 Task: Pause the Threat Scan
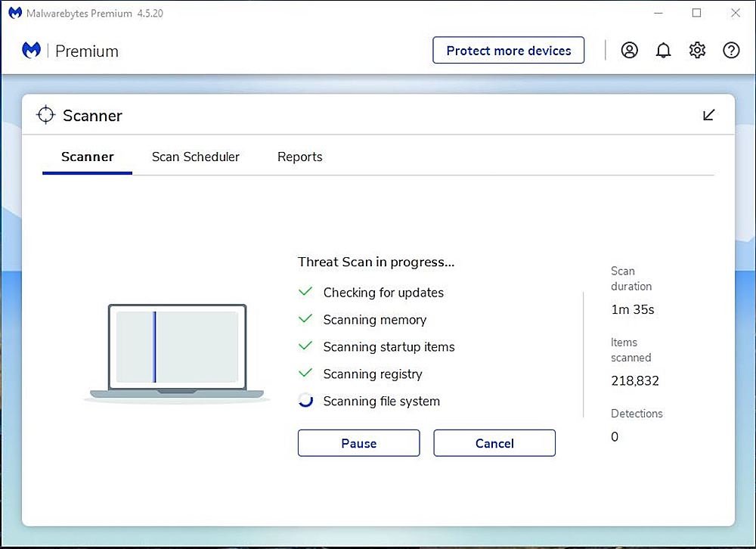[x=358, y=443]
